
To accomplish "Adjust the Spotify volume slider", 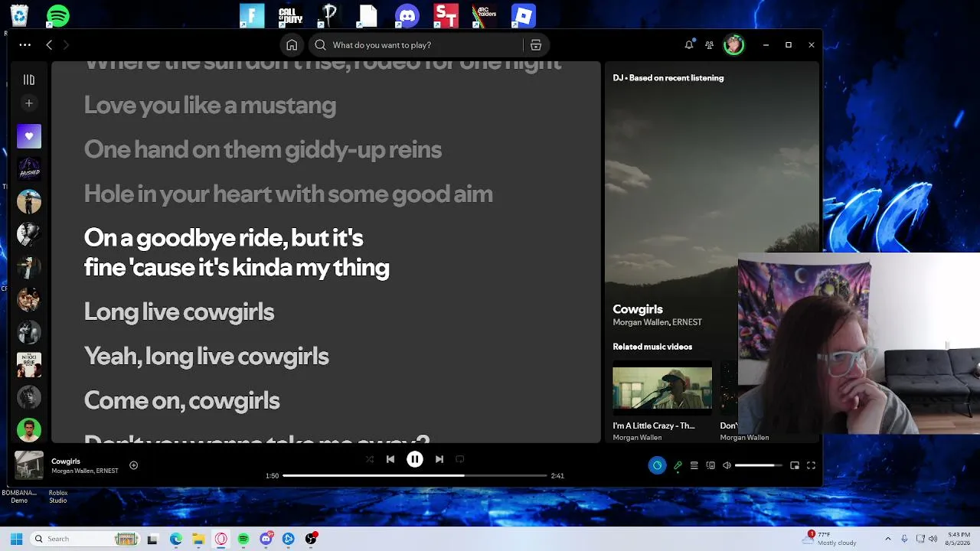I will coord(759,465).
